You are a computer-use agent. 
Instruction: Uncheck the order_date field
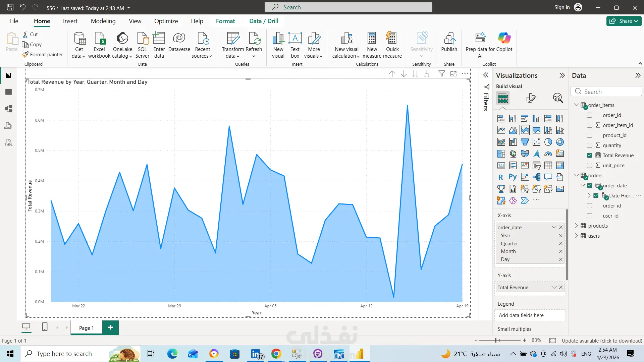click(589, 186)
